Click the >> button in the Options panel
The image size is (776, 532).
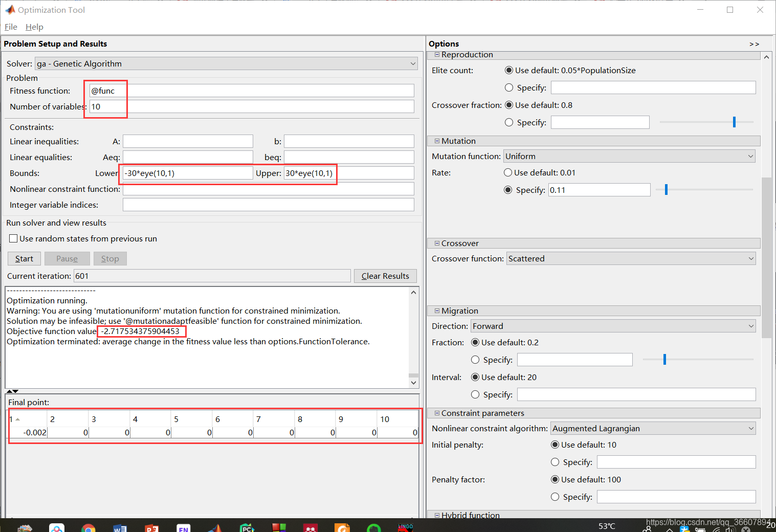click(754, 44)
